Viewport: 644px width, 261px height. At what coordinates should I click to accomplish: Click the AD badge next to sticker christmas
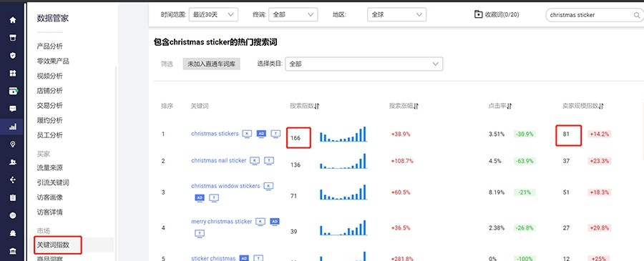[x=244, y=259]
